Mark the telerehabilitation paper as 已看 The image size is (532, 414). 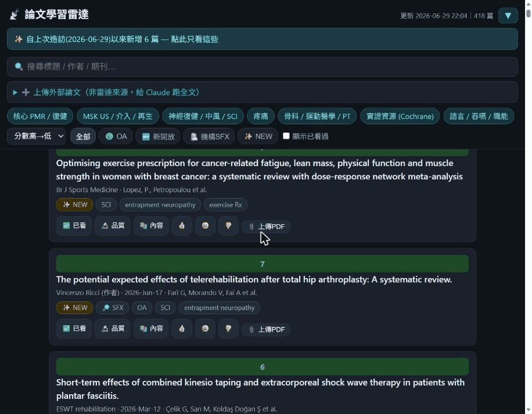pyautogui.click(x=74, y=329)
